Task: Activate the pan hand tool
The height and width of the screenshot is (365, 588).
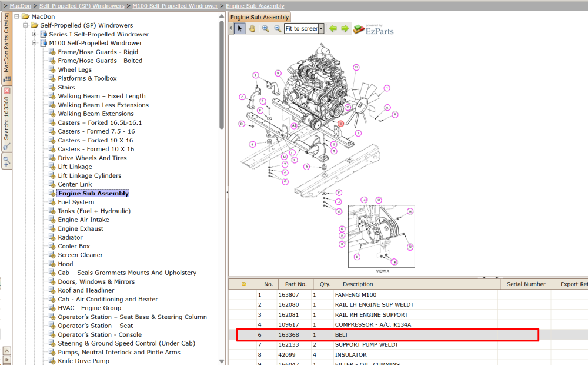Action: point(252,28)
